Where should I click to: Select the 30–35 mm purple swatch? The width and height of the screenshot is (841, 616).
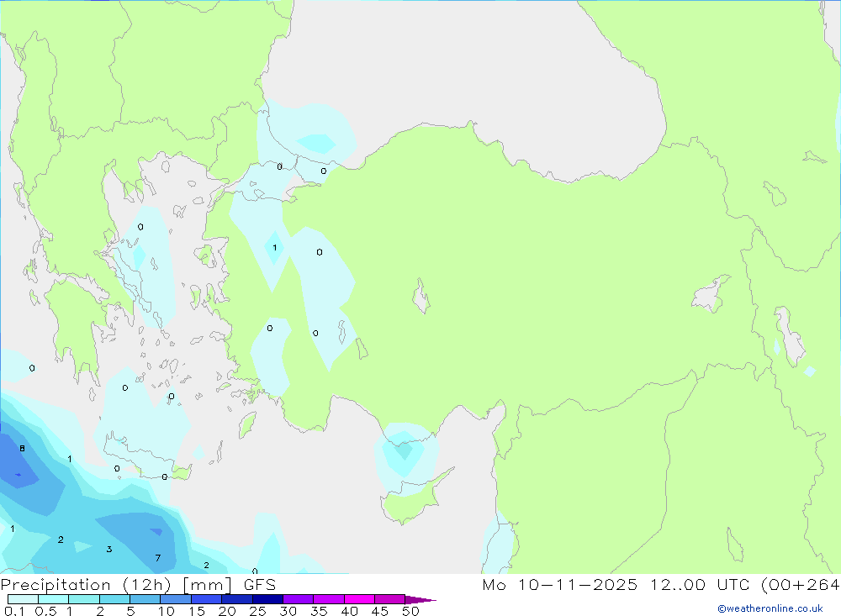[x=299, y=599]
